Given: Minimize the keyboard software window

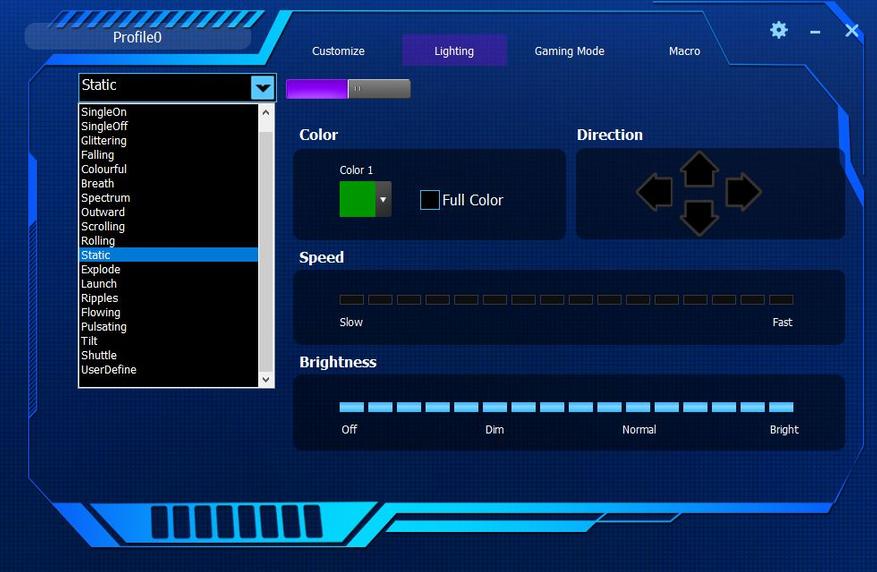Looking at the screenshot, I should [815, 32].
